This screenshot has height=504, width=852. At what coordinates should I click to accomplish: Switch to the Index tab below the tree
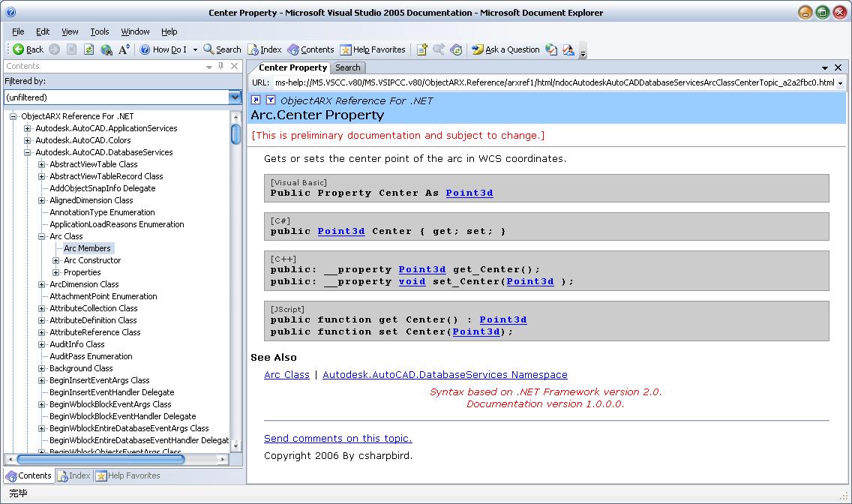[74, 475]
